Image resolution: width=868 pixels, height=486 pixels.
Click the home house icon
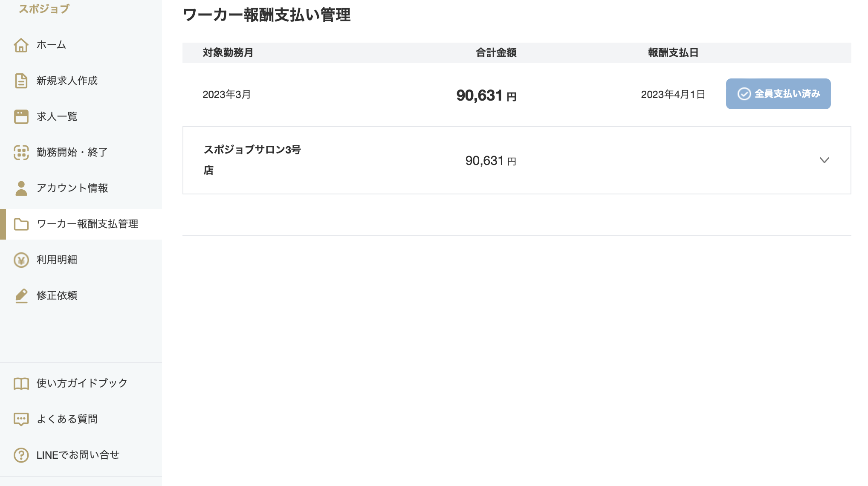[x=21, y=45]
